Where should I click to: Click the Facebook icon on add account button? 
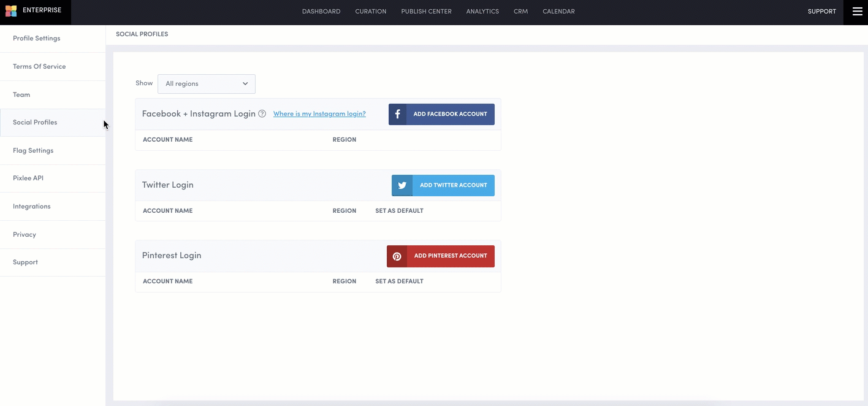[397, 114]
